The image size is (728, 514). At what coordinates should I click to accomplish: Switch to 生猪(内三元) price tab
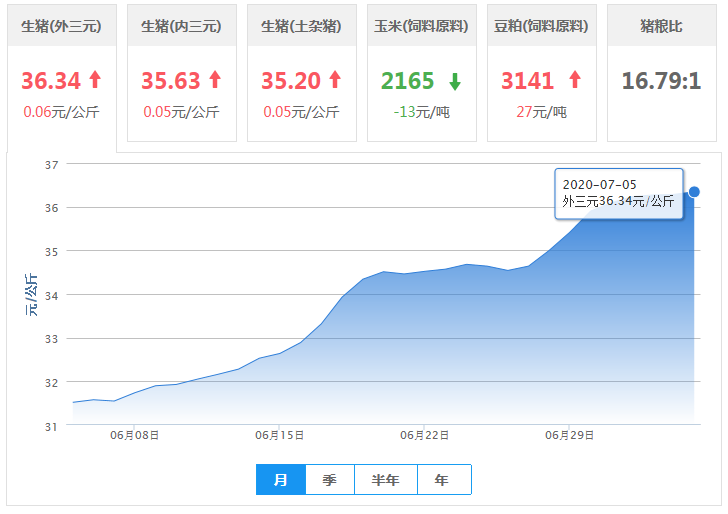(181, 26)
